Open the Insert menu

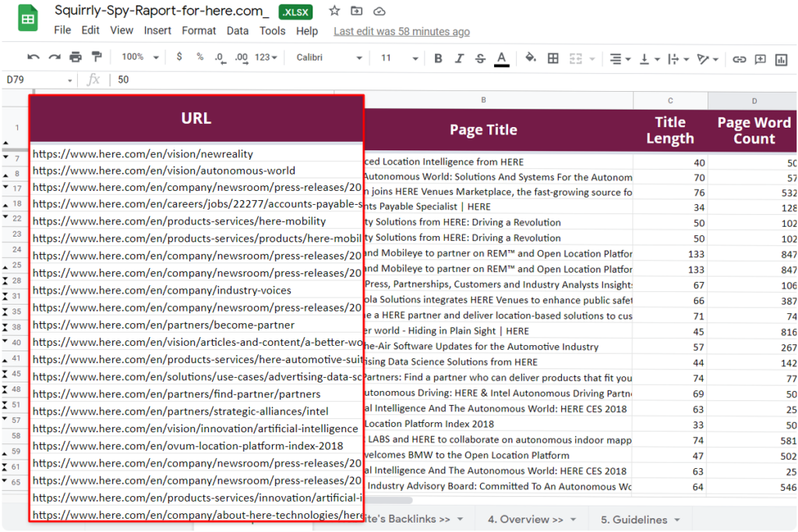tap(157, 30)
